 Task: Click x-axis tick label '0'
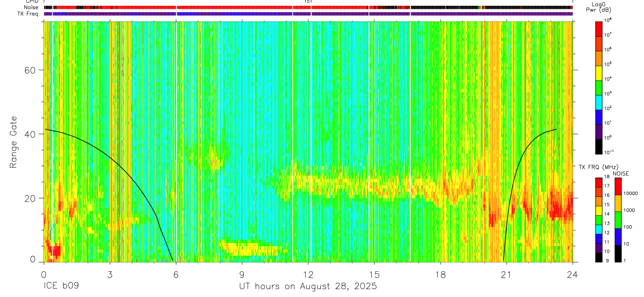click(x=44, y=274)
